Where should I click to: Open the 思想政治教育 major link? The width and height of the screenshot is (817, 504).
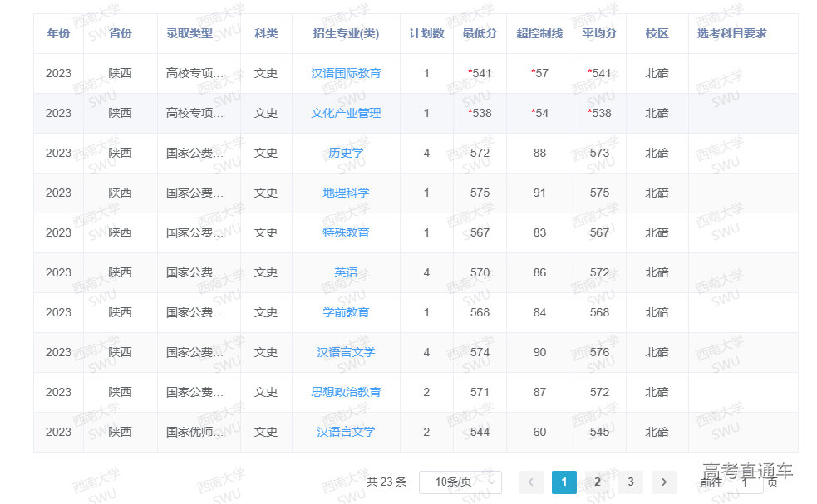point(346,392)
